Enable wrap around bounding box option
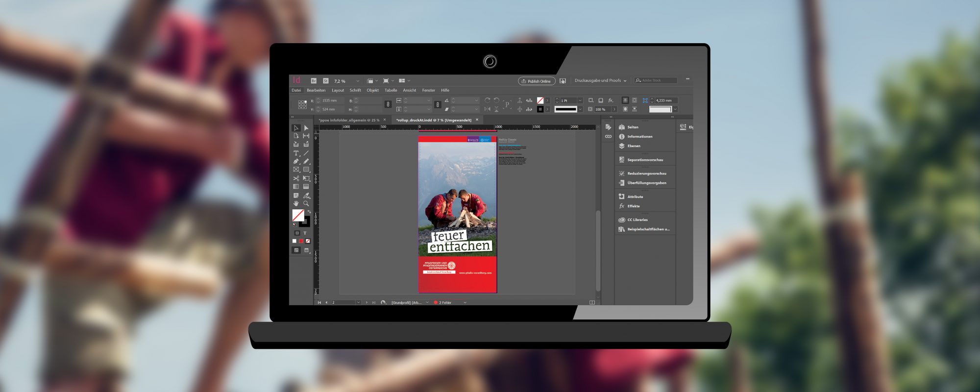This screenshot has width=980, height=392. (x=635, y=100)
